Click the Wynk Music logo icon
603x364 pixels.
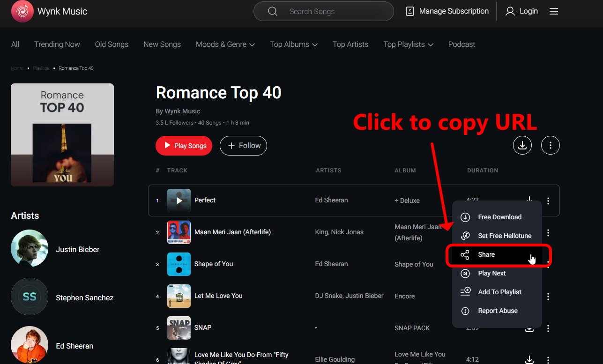coord(22,11)
